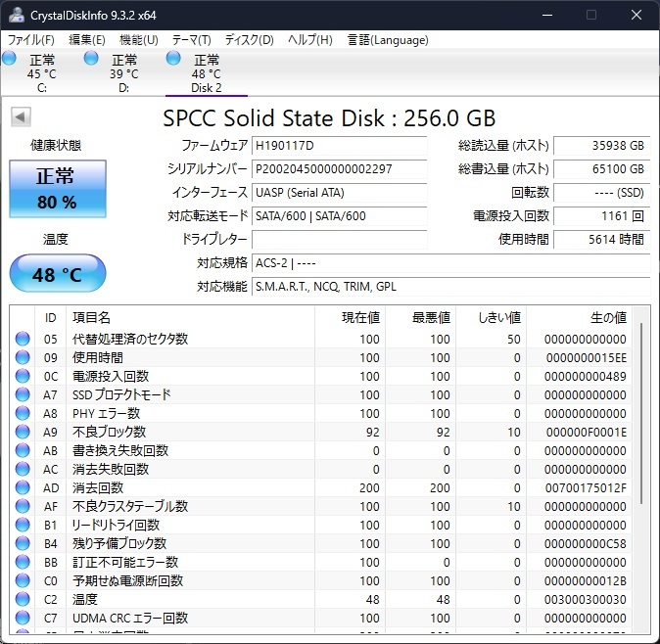Close the CrystalDiskInfo window
Screen dimensions: 660x644
coord(636,15)
